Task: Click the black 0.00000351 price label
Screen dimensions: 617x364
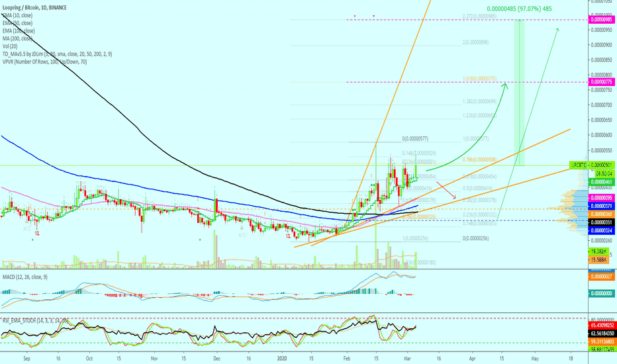Action: (601, 222)
